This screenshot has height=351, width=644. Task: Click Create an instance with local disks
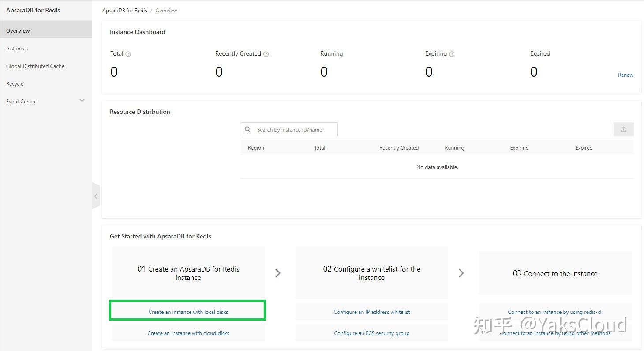[x=188, y=312]
